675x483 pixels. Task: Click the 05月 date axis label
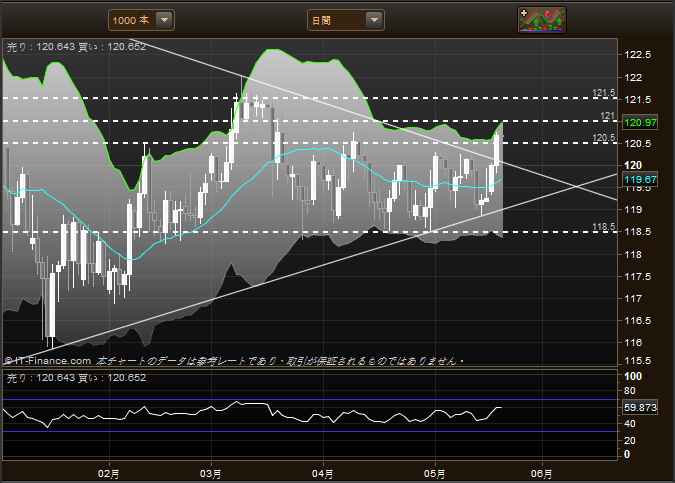(434, 474)
